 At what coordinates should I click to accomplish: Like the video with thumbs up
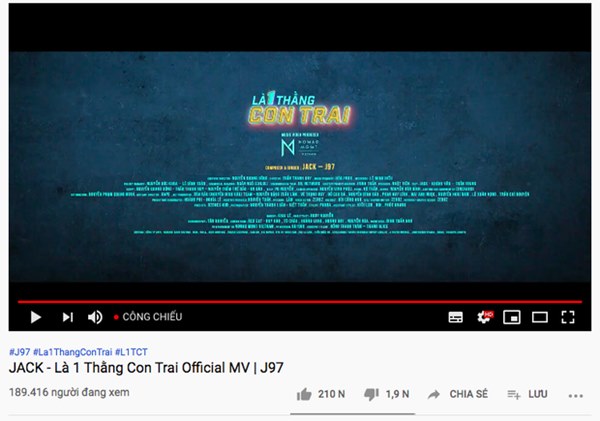pyautogui.click(x=304, y=394)
